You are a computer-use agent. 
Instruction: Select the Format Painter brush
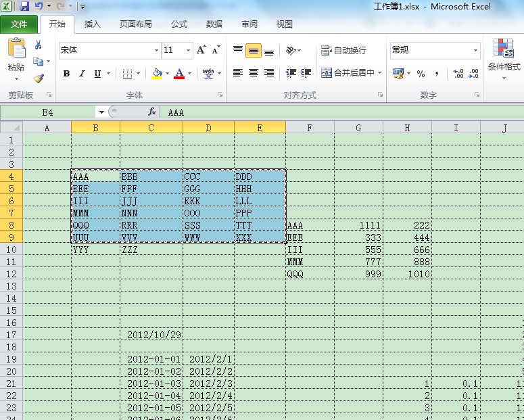click(x=39, y=78)
